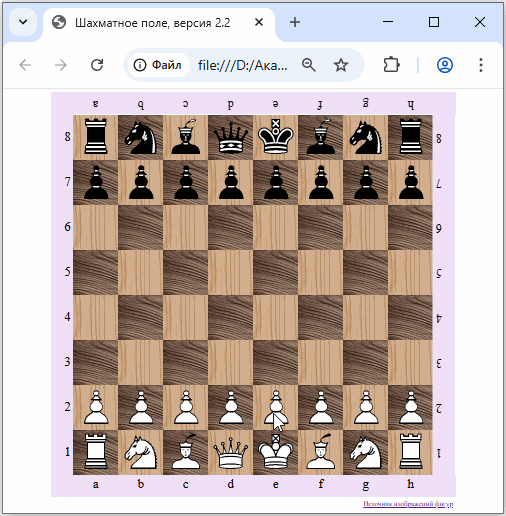Screen dimensions: 506x516
Task: Follow the piece images source link
Action: (408, 504)
